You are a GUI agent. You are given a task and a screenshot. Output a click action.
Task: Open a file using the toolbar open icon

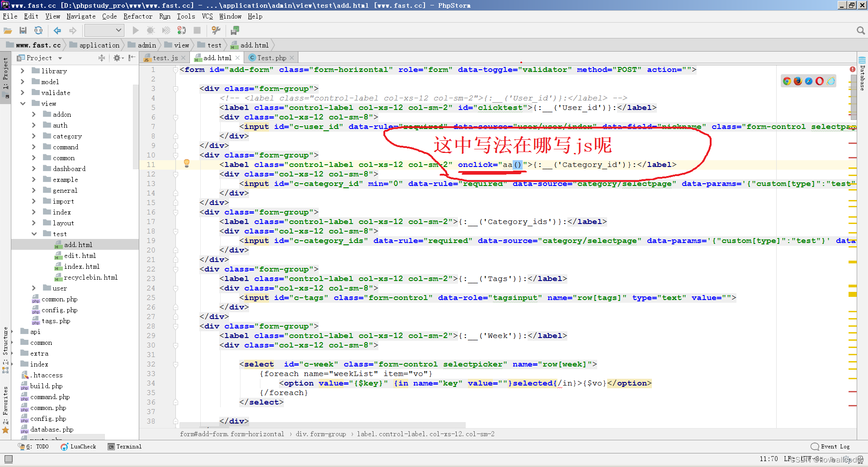tap(8, 30)
